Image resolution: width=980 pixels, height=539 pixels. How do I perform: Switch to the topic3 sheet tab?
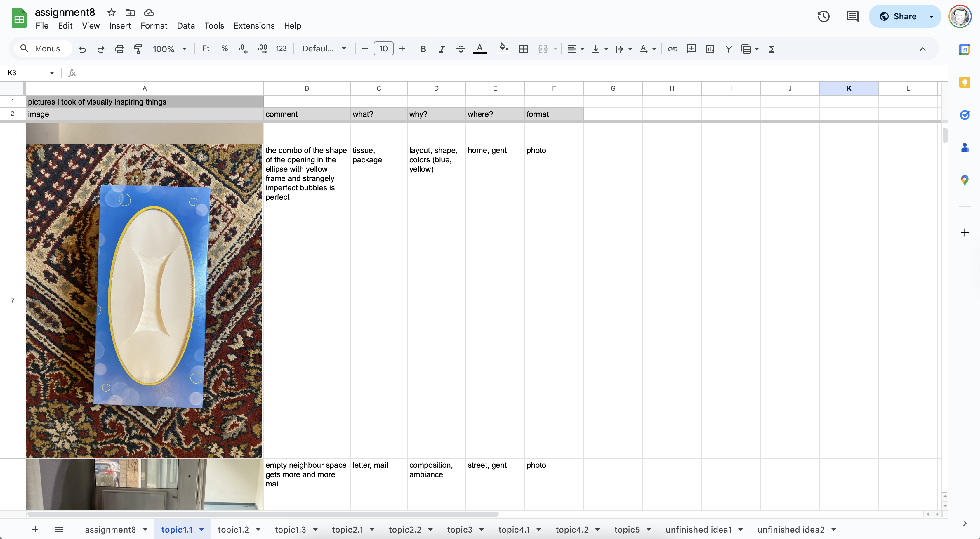click(459, 529)
